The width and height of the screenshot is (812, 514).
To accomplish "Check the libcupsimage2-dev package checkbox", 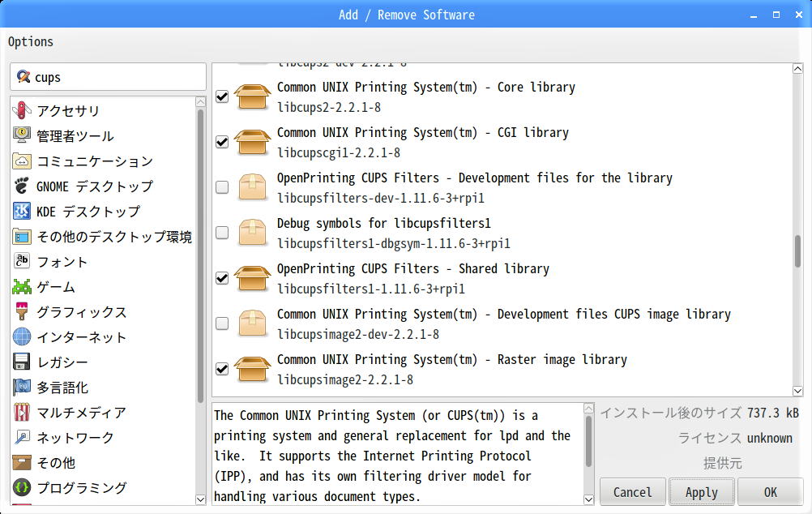I will 222,323.
